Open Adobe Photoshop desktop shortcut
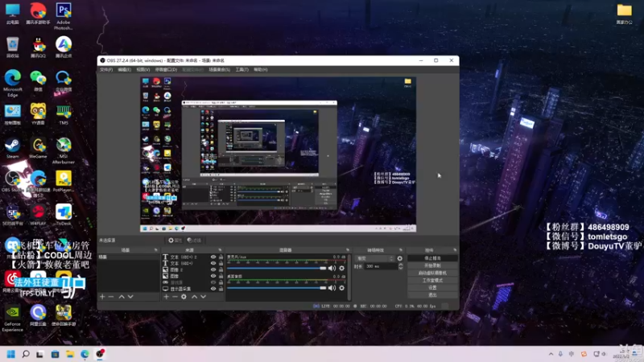 click(x=64, y=16)
